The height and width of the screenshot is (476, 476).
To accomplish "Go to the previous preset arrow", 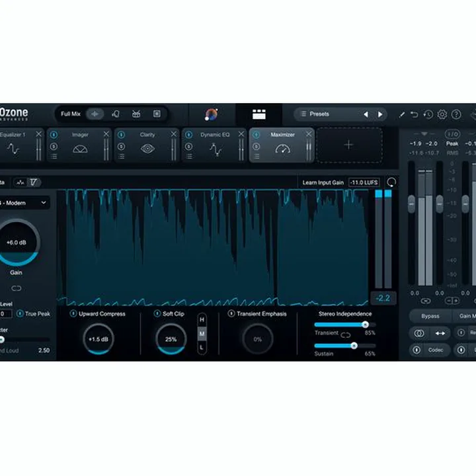I will (x=366, y=114).
